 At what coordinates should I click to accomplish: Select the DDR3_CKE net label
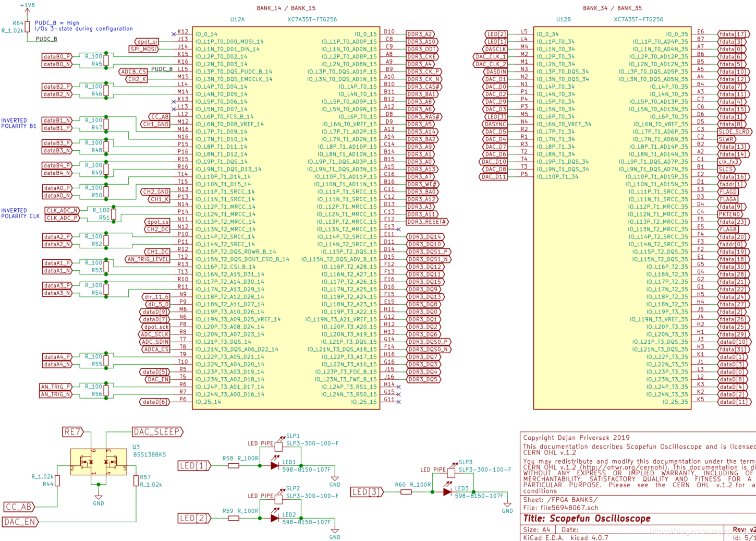tap(422, 56)
